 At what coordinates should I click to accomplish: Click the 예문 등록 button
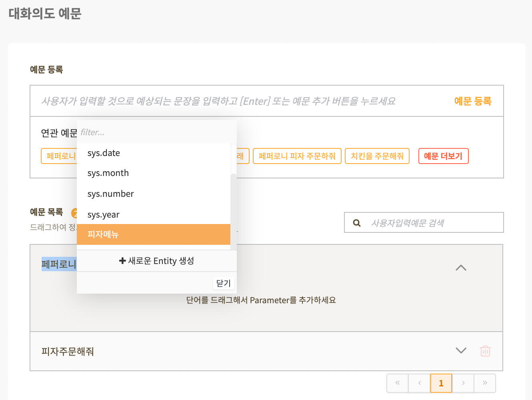pyautogui.click(x=472, y=101)
